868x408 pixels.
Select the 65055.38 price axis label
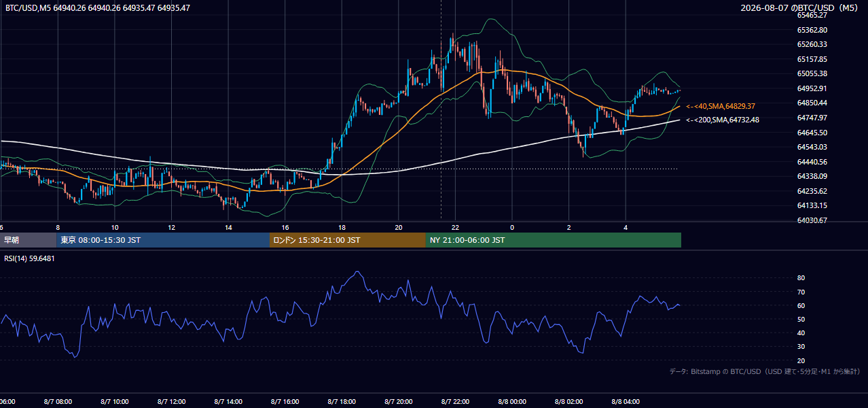click(812, 73)
